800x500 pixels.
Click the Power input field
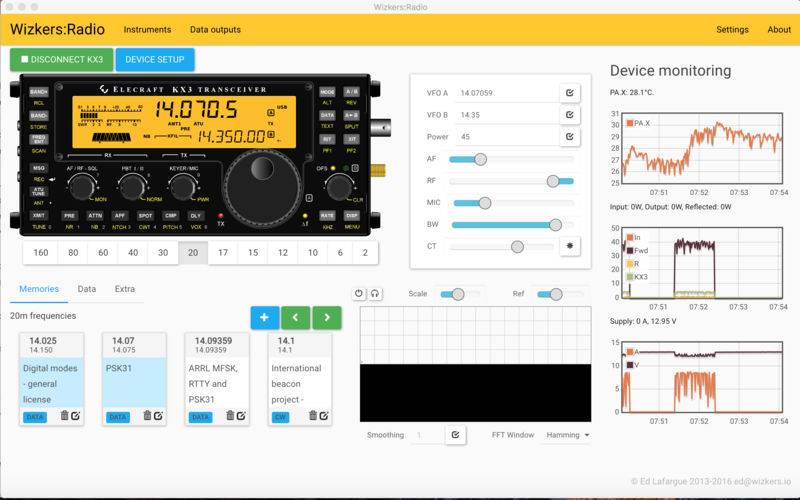click(508, 137)
